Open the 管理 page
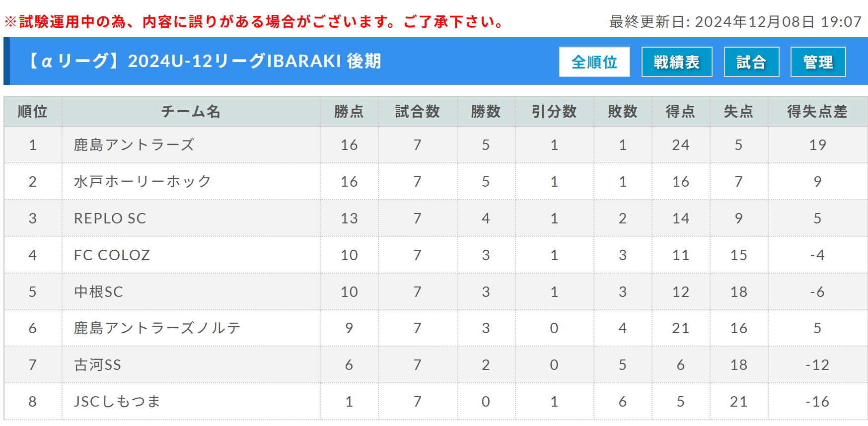Image resolution: width=868 pixels, height=426 pixels. [x=818, y=62]
